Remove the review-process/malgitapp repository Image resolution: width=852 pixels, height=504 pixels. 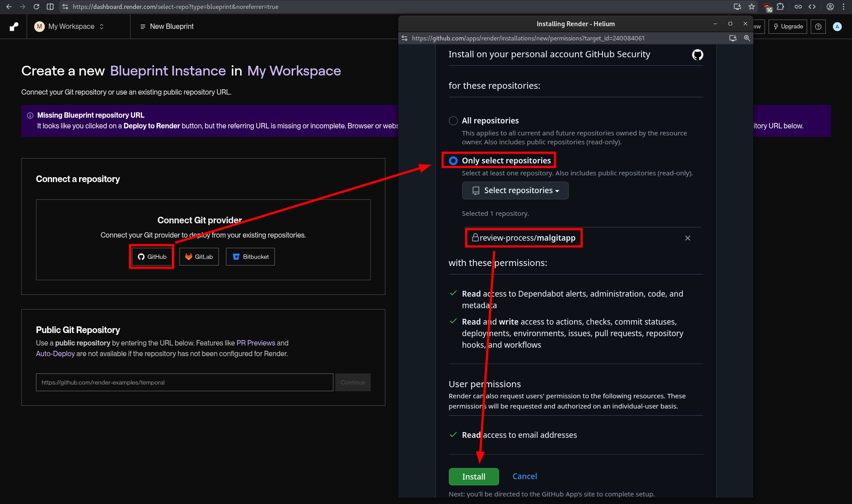point(687,238)
